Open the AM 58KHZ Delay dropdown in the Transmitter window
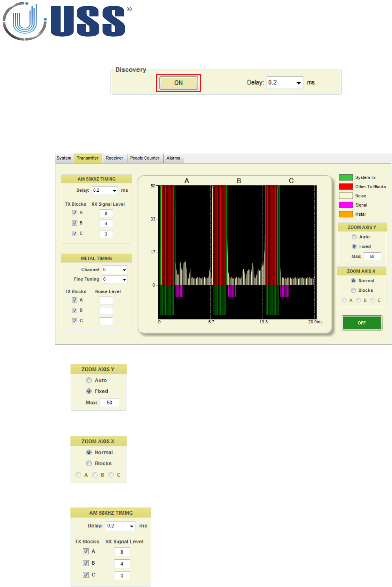This screenshot has width=392, height=587. (x=105, y=191)
